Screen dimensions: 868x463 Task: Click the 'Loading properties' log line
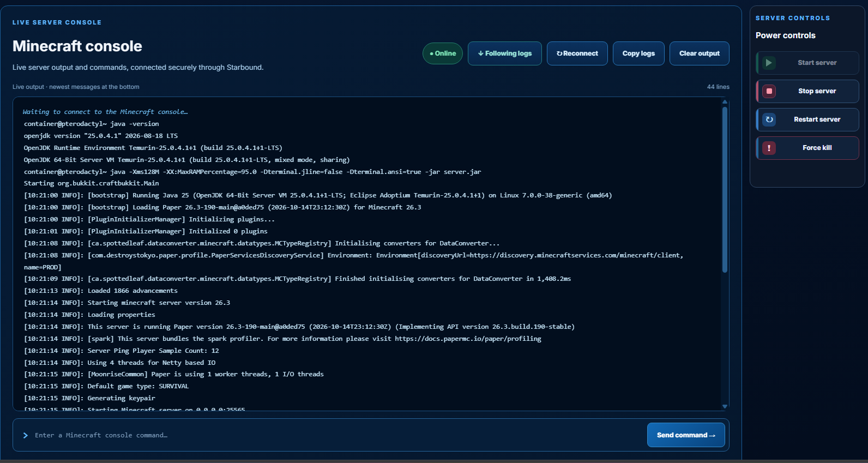[x=89, y=315]
